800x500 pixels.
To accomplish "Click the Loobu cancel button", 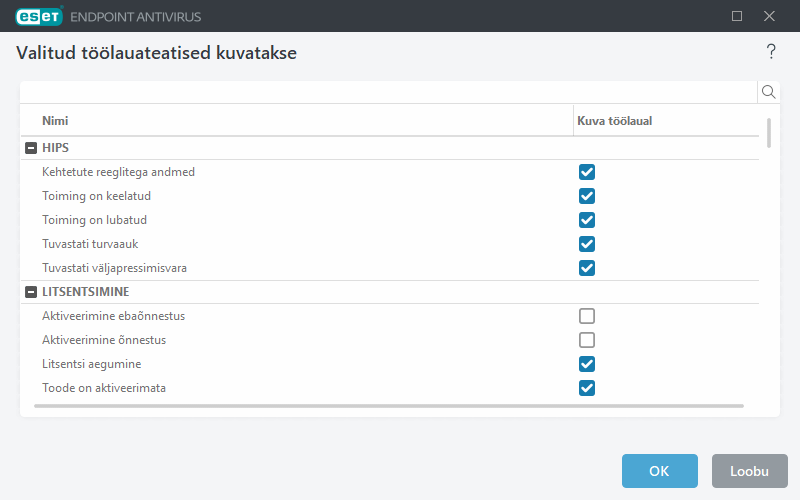I will point(749,471).
